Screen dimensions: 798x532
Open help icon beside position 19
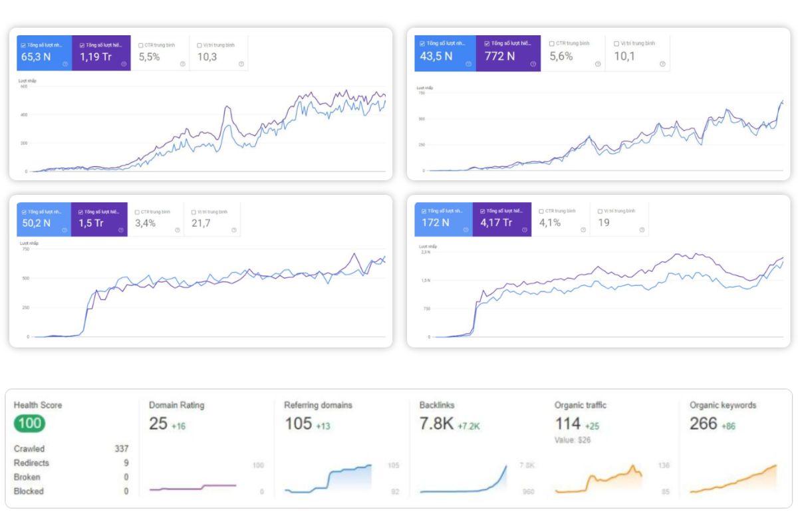(x=642, y=230)
